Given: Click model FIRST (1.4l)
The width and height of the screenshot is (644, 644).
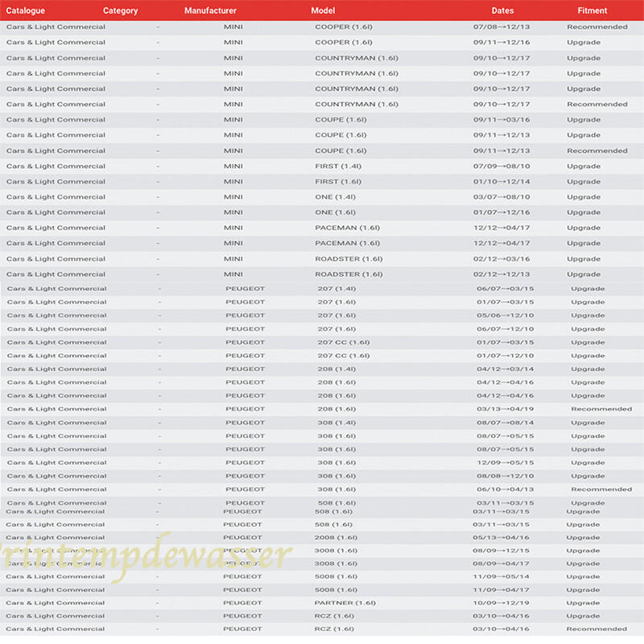Looking at the screenshot, I should point(338,167).
